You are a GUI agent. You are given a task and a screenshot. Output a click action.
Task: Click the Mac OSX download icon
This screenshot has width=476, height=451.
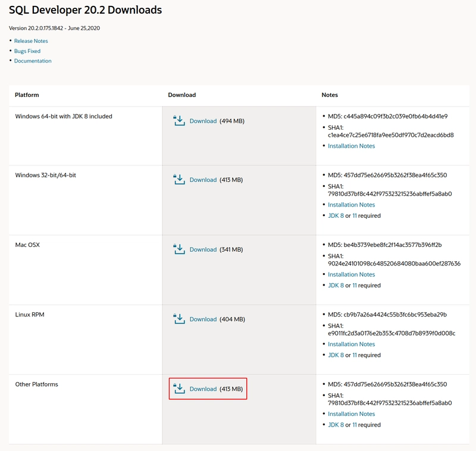point(179,249)
